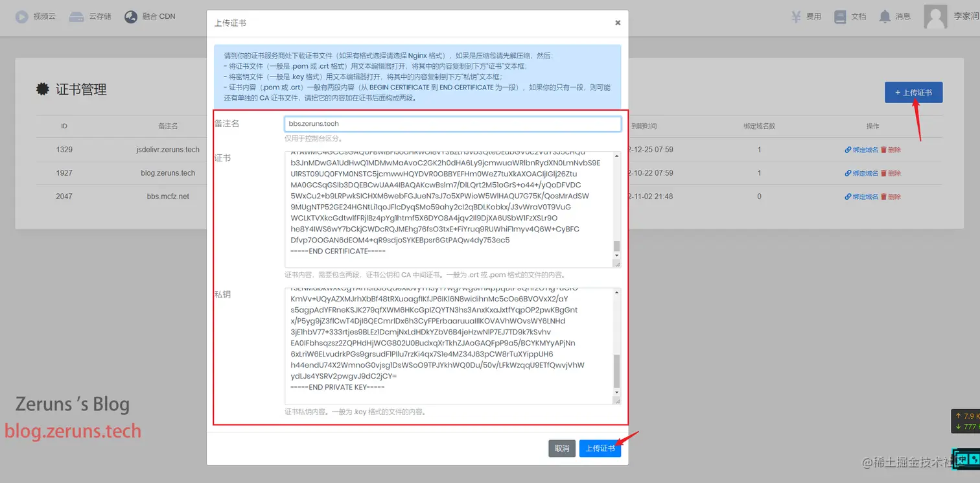Click the 私钥 textarea resize handle
The image size is (980, 483).
click(618, 401)
